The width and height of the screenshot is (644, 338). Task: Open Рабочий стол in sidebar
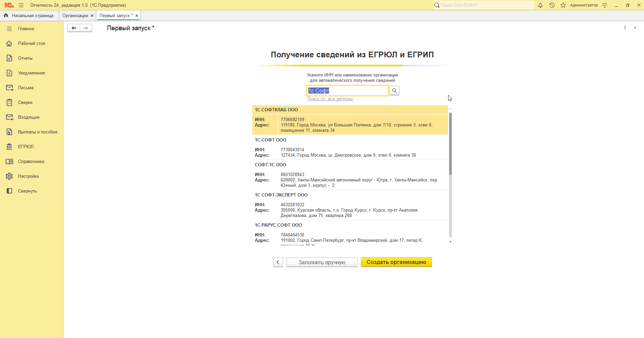coord(32,43)
